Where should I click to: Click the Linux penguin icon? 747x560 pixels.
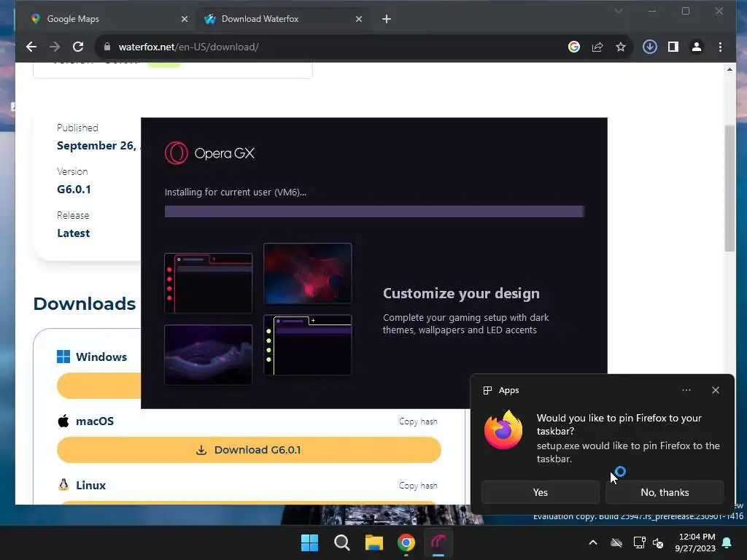[x=63, y=485]
